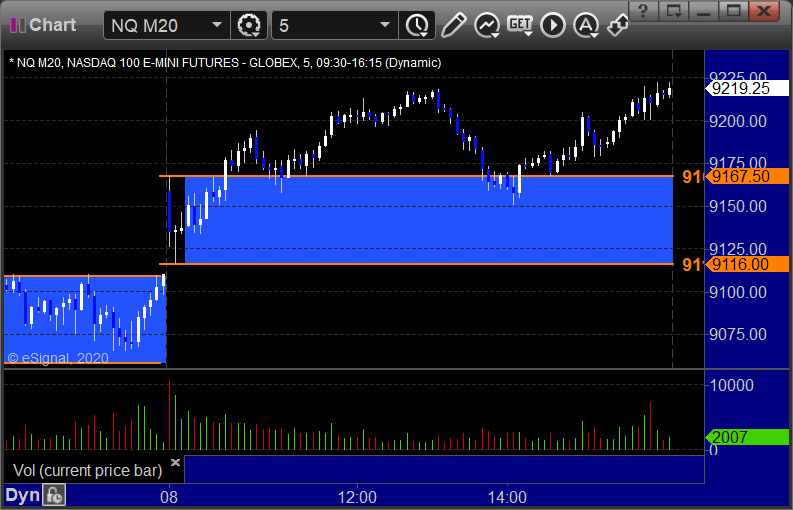
Task: Click the 9100.00 price axis label
Action: coord(738,292)
